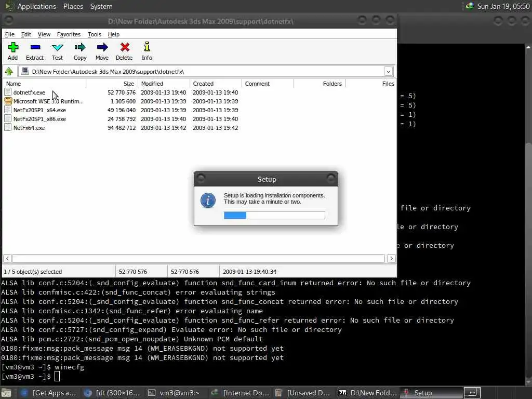Sort by Name column header
The image size is (532, 399).
coord(44,84)
